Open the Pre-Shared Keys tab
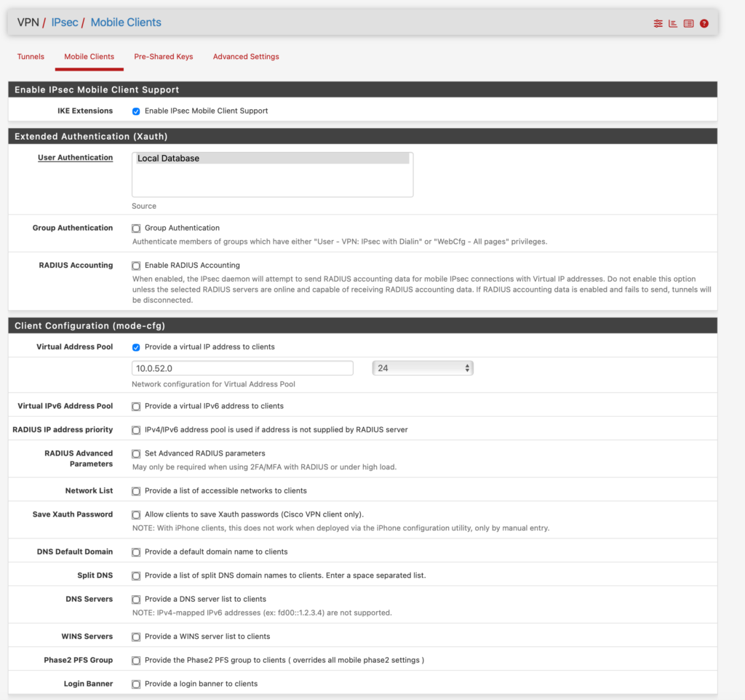 pyautogui.click(x=163, y=57)
